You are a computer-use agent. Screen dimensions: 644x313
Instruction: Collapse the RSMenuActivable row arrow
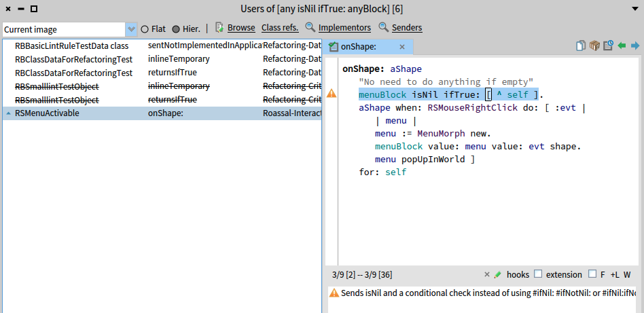[8, 113]
